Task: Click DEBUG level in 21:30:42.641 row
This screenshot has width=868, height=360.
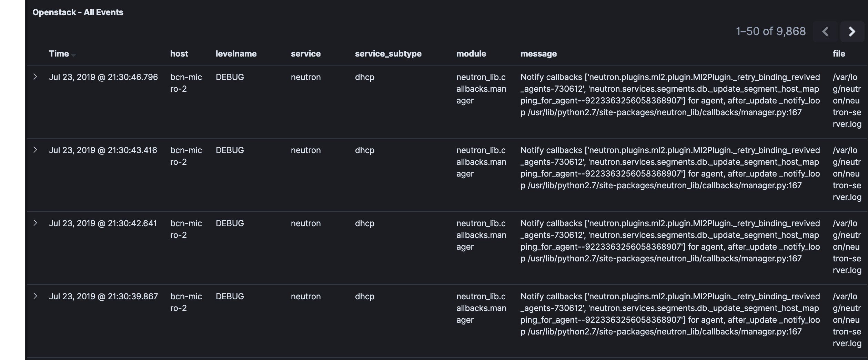Action: (230, 223)
